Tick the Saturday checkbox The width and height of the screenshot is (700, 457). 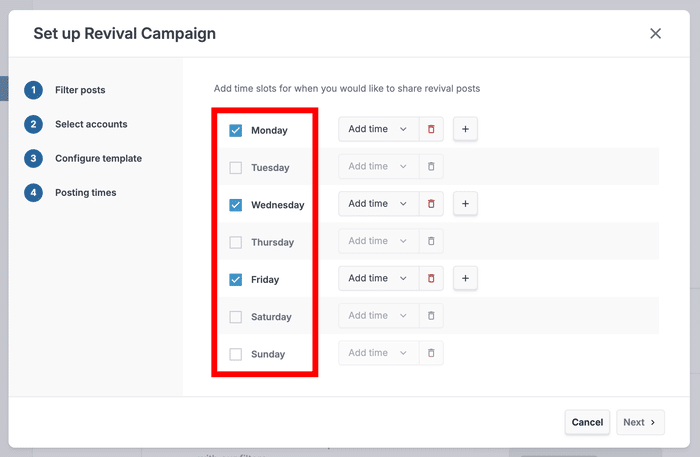point(236,317)
